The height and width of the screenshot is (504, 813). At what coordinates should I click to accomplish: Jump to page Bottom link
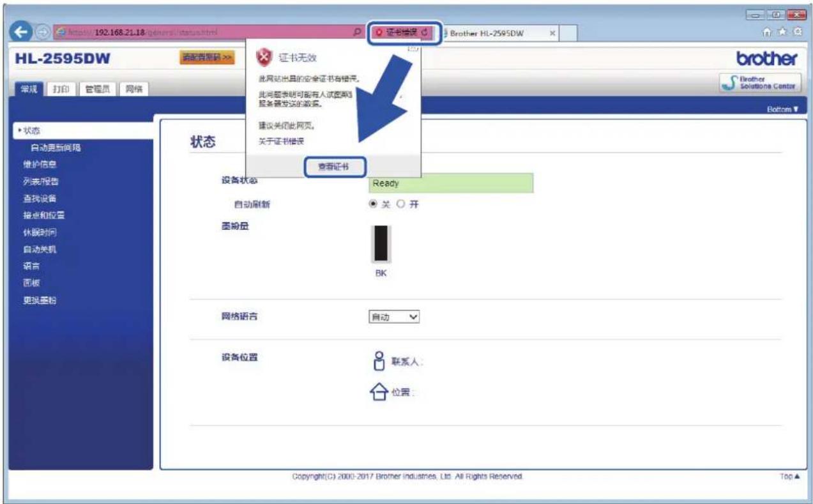tap(783, 109)
